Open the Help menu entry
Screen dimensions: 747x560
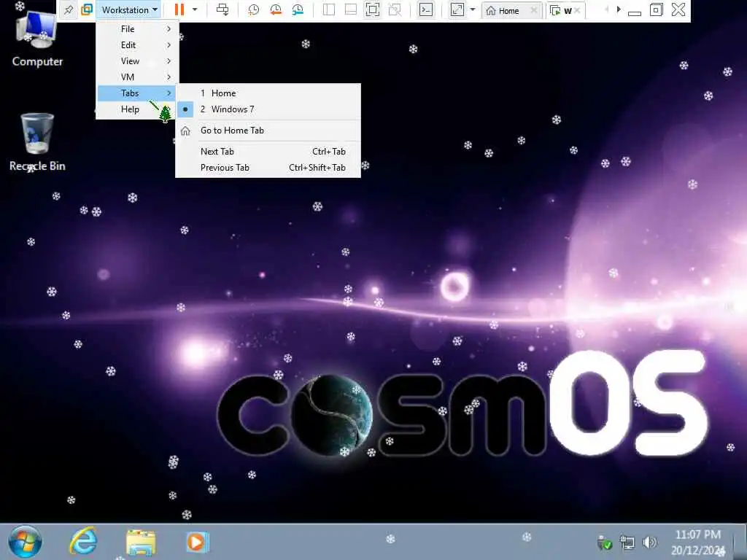[x=138, y=109]
